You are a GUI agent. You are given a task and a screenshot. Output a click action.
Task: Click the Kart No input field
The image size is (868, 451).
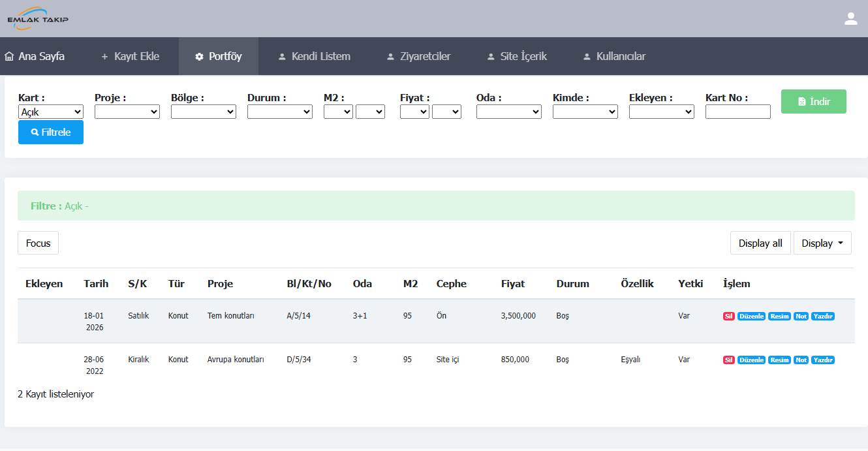[x=738, y=112]
